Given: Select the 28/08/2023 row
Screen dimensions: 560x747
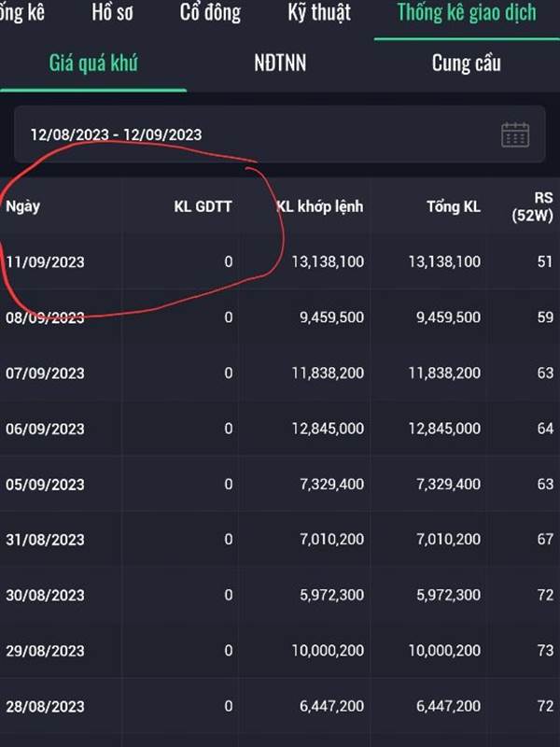Looking at the screenshot, I should pyautogui.click(x=45, y=707).
